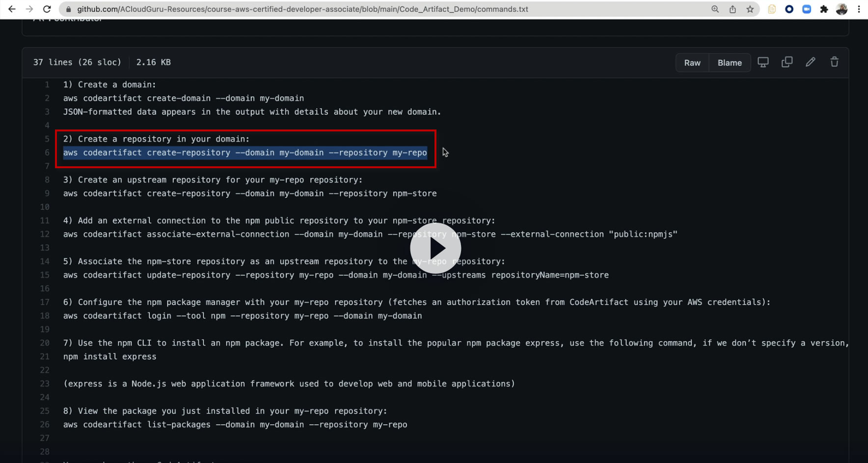868x463 pixels.
Task: Open the browser Extensions puzzle icon
Action: pos(824,9)
